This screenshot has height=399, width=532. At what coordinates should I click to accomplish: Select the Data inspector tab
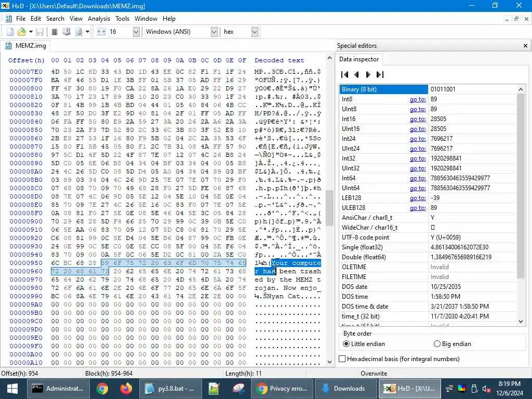pyautogui.click(x=358, y=59)
